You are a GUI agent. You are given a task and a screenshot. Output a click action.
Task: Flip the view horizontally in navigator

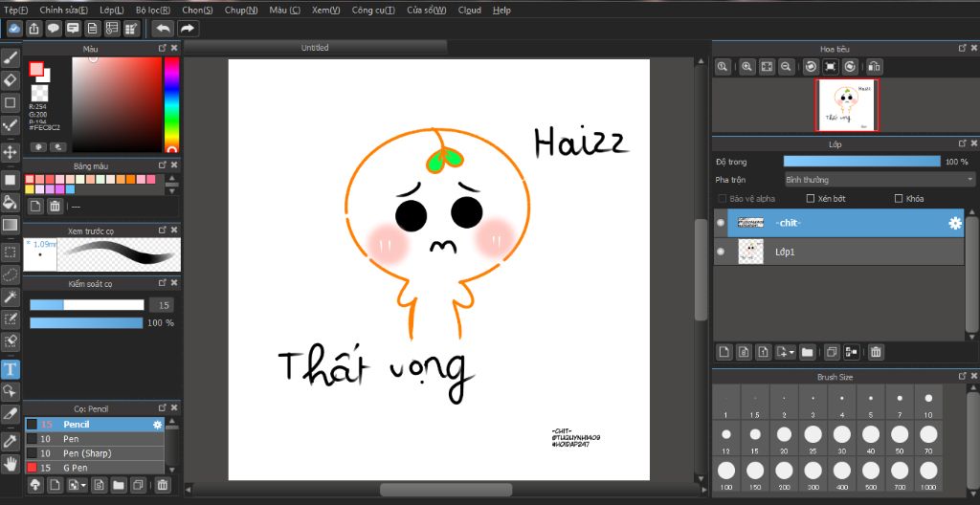875,67
